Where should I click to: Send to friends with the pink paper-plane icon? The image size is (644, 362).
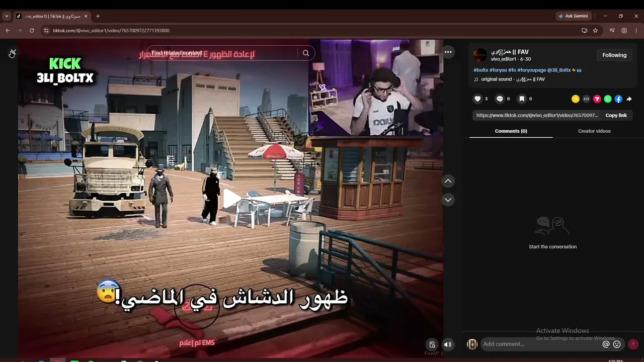coord(597,99)
